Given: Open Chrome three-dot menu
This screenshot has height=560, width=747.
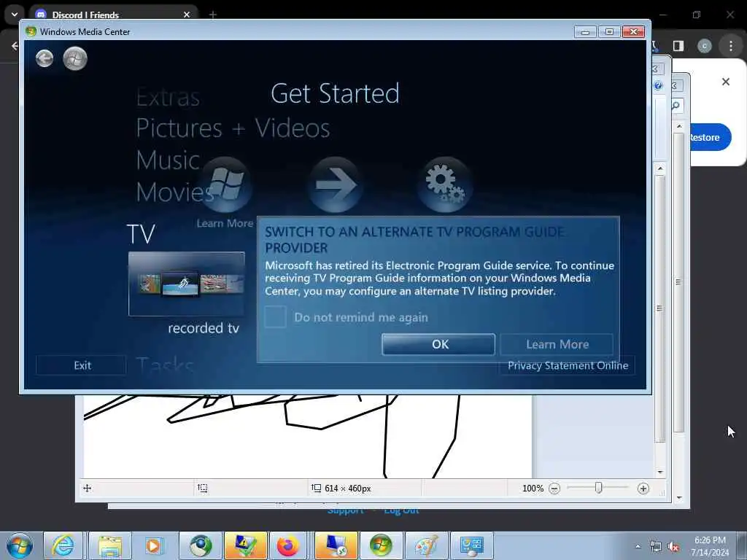Looking at the screenshot, I should tap(731, 46).
